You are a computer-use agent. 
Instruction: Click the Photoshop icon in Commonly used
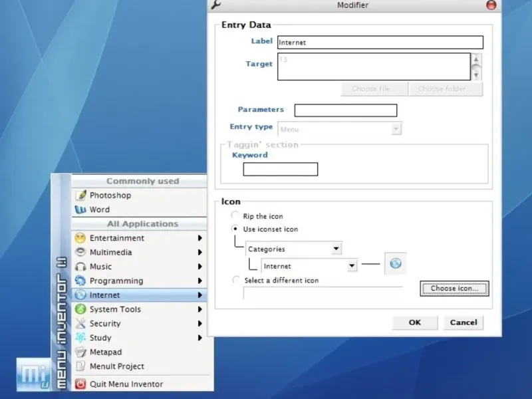(x=80, y=195)
